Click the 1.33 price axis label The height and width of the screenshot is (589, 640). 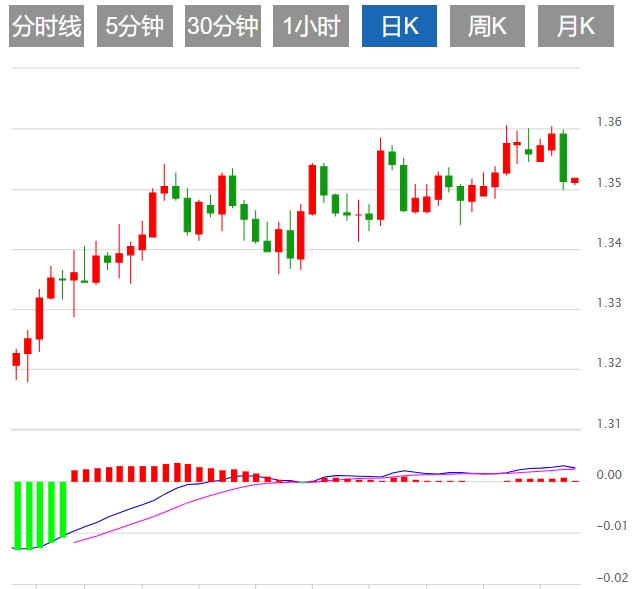pos(609,302)
